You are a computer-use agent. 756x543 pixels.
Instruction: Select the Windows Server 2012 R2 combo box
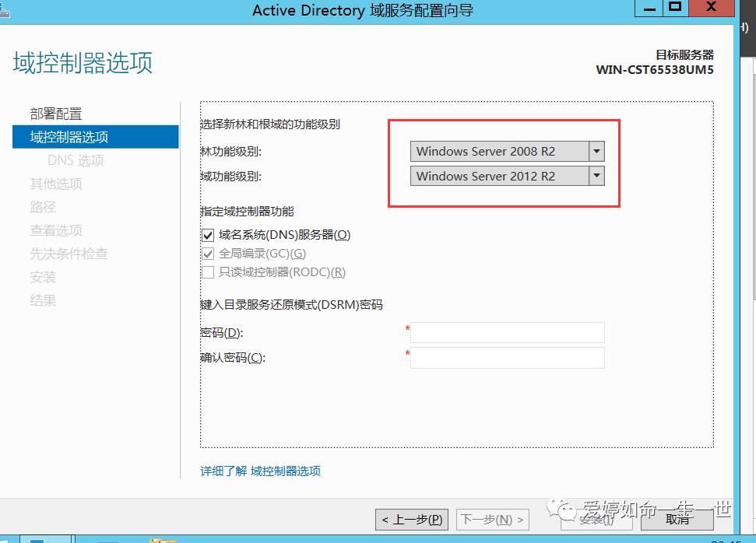pos(507,176)
